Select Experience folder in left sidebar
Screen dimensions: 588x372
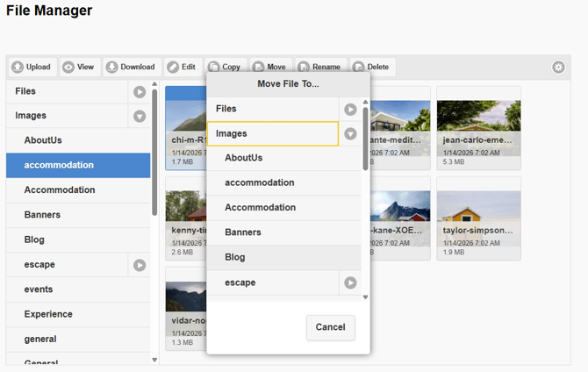point(78,314)
